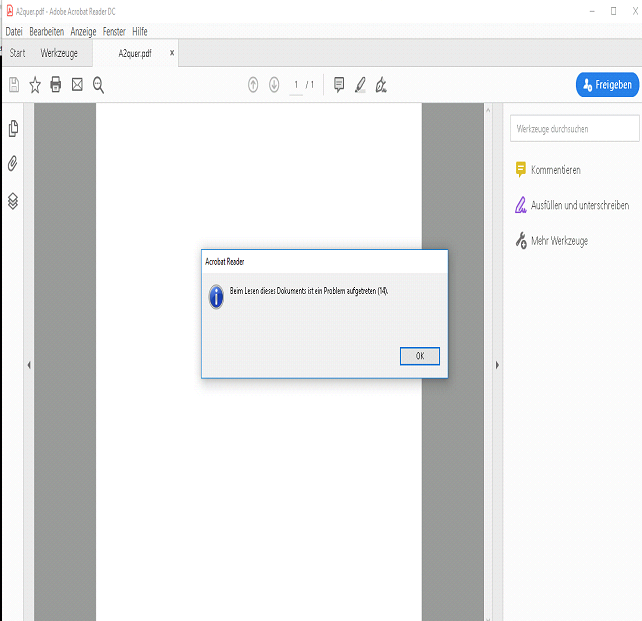Maximize the Acrobat Reader window
The image size is (642, 621).
tap(613, 11)
